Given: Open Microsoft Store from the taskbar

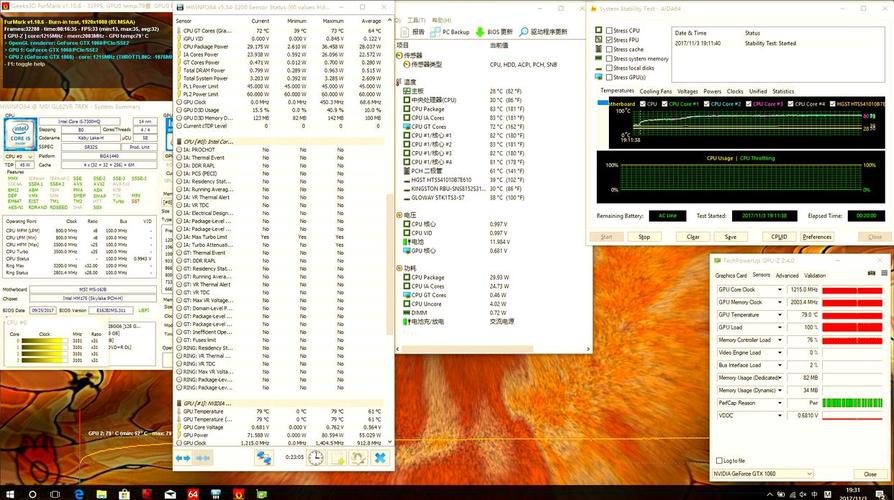Looking at the screenshot, I should coord(124,494).
